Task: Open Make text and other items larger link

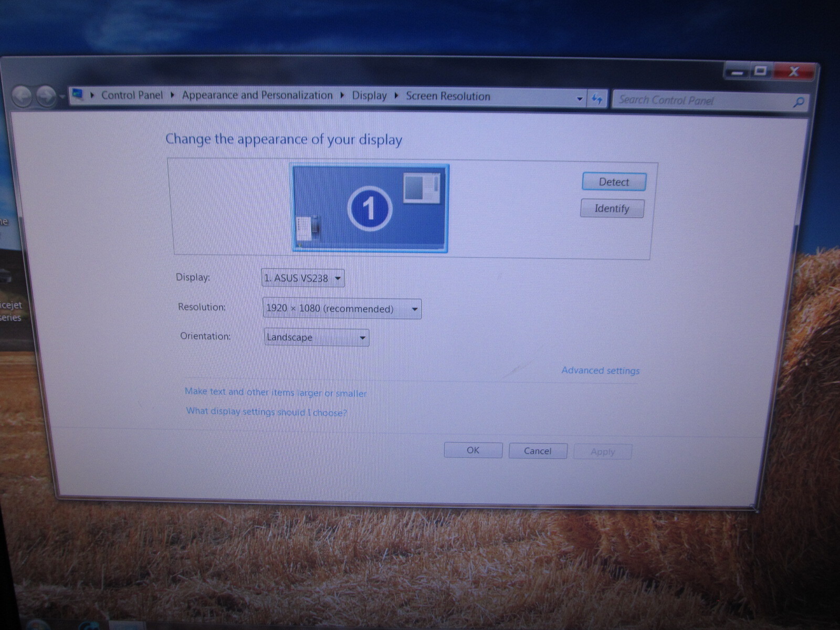Action: tap(276, 392)
